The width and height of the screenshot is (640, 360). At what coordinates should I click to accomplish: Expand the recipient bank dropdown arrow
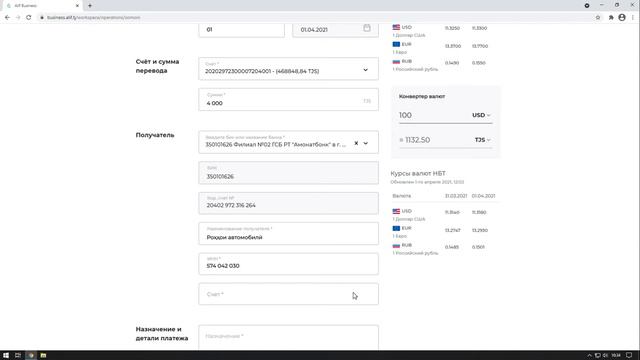coord(366,143)
